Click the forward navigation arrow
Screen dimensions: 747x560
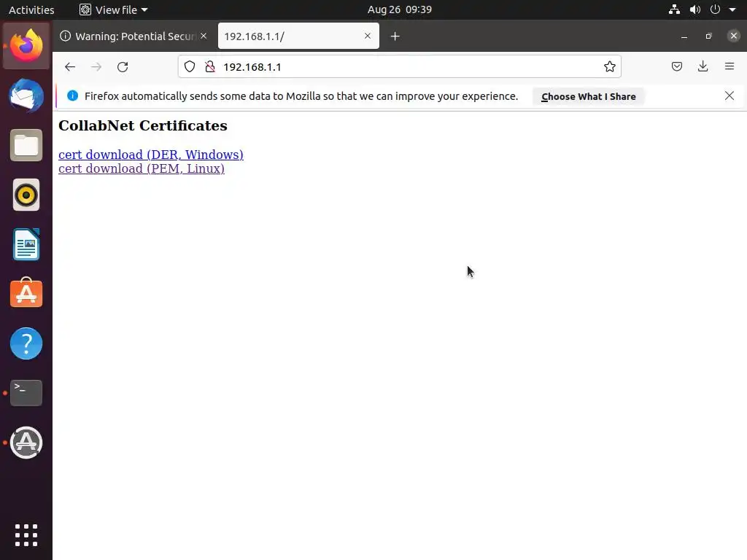[96, 66]
